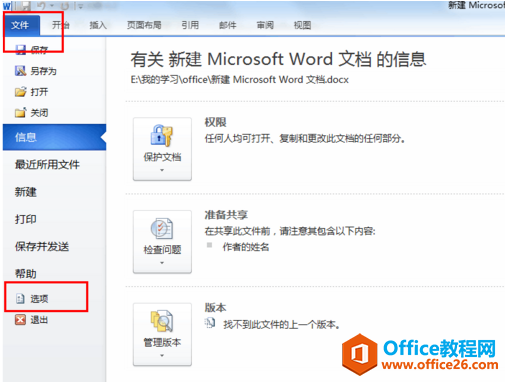Open the 文件 tab
This screenshot has width=505, height=382.
[x=21, y=25]
